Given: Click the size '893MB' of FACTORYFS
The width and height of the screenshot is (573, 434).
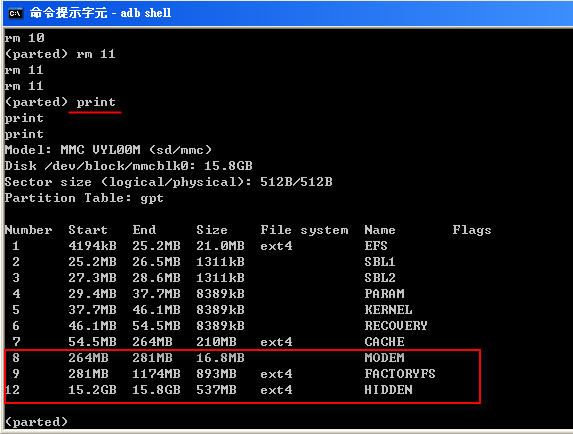Looking at the screenshot, I should 216,374.
